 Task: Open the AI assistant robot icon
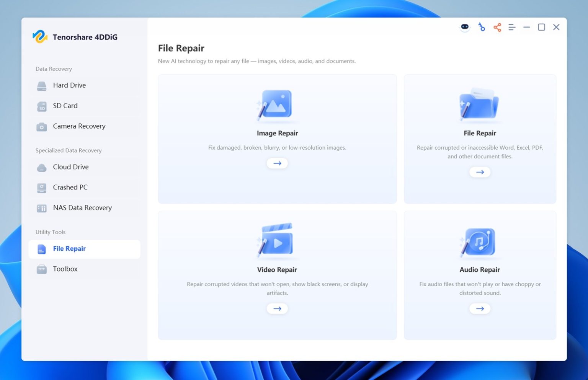coord(465,27)
